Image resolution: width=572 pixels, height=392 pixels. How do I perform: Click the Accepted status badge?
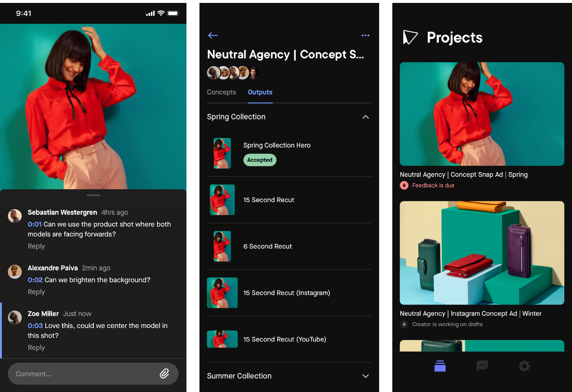260,160
